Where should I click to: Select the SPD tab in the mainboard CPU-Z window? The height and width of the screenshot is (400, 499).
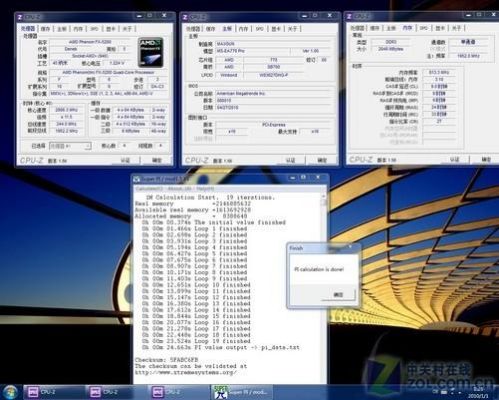[260, 29]
